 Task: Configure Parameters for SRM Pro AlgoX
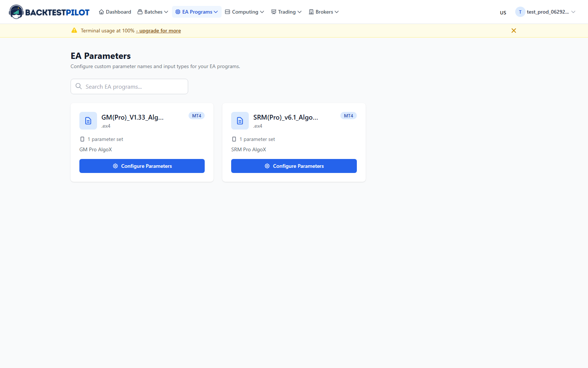pyautogui.click(x=294, y=166)
